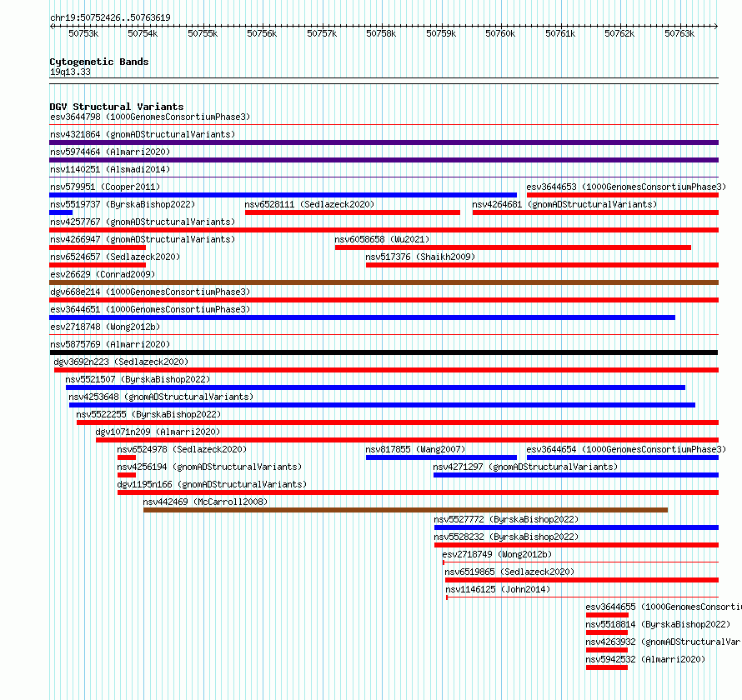Viewport: 742px width, 700px height.
Task: Click the brown nsv442469 McCarroll2008 bar
Action: pos(405,510)
